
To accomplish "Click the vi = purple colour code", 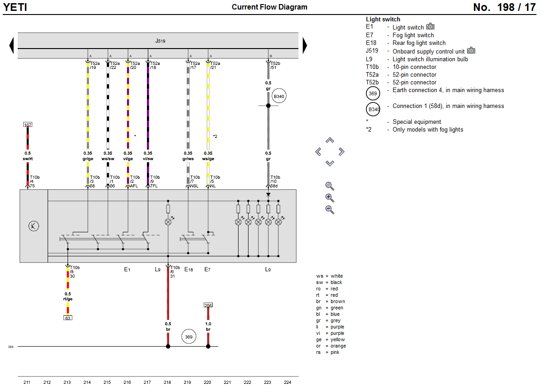I will pos(330,333).
